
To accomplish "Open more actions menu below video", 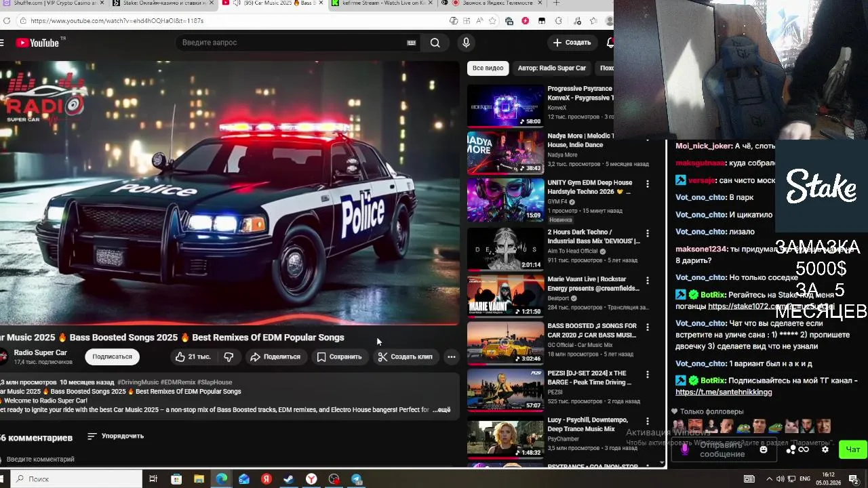I will coord(452,357).
